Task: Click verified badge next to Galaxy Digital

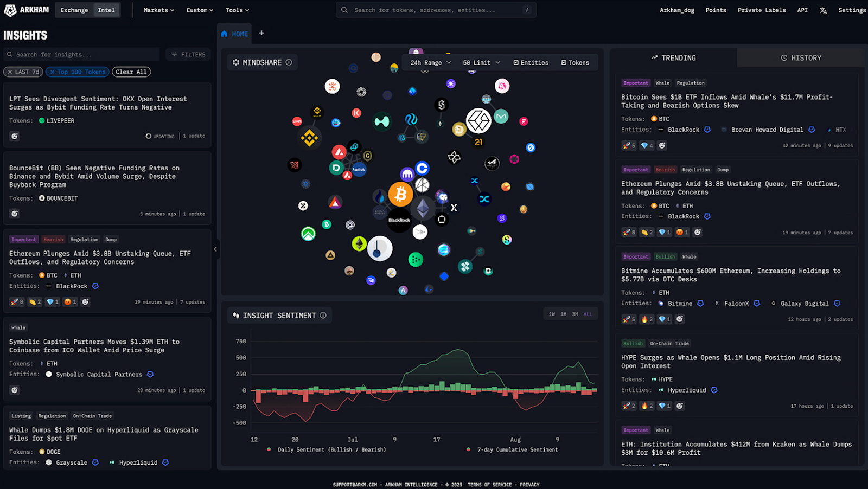Action: coord(837,304)
